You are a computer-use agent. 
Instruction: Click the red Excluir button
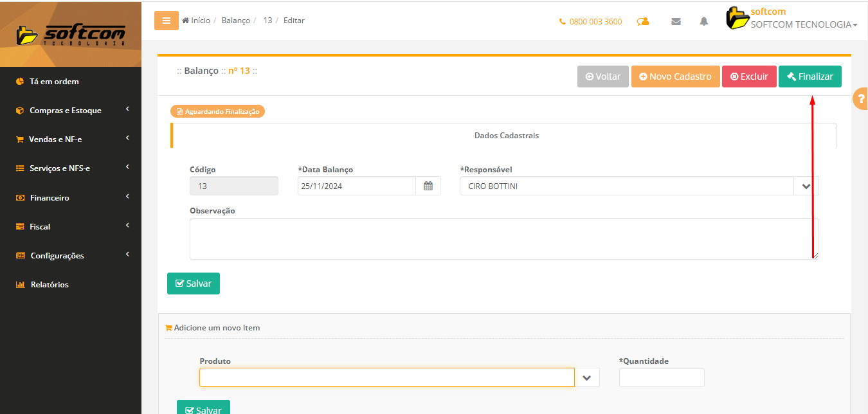[749, 76]
